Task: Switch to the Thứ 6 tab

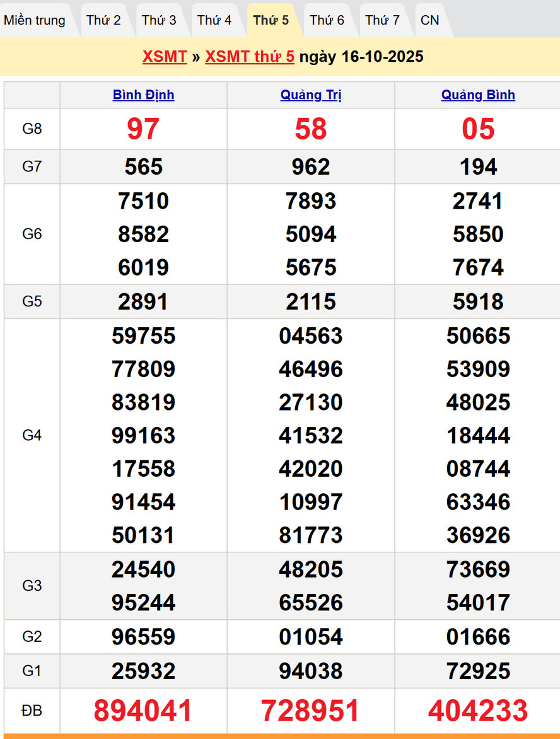Action: click(327, 20)
